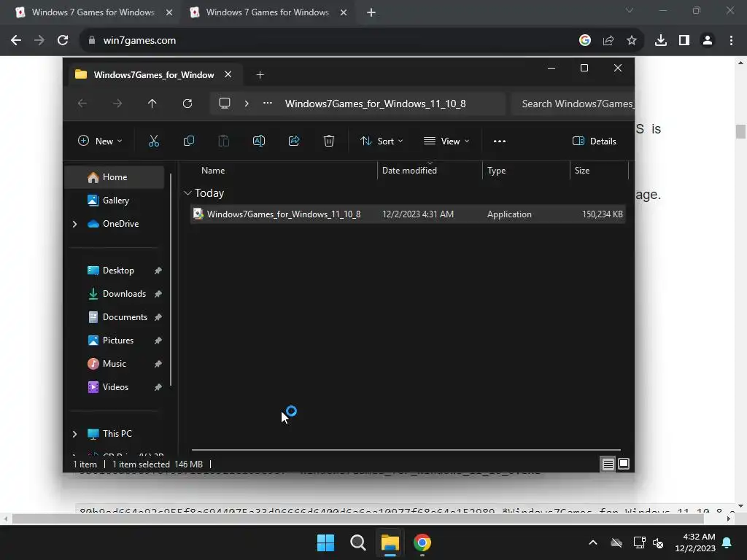747x560 pixels.
Task: Click the Explorer address path text
Action: (376, 104)
